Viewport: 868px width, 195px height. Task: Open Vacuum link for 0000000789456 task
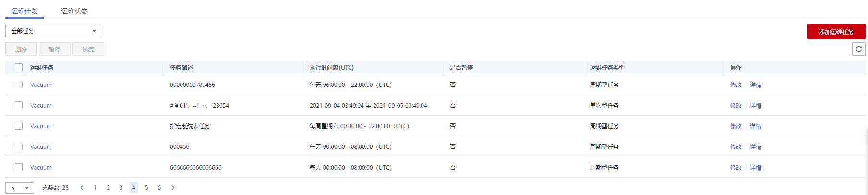point(41,85)
